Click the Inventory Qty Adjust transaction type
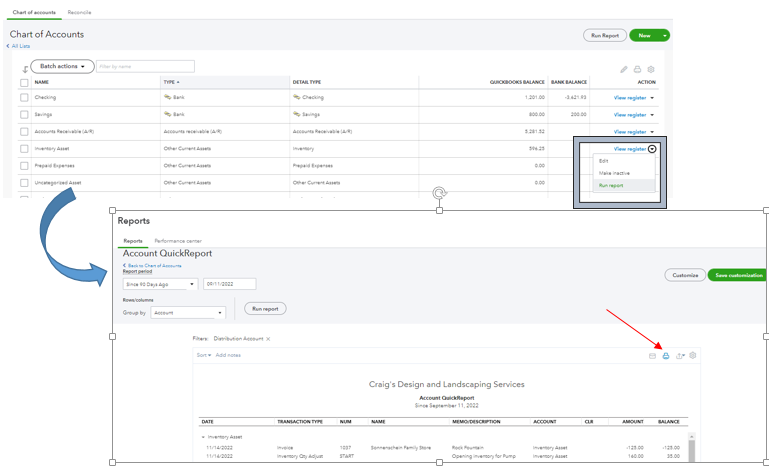This screenshot has width=769, height=466. pyautogui.click(x=300, y=456)
